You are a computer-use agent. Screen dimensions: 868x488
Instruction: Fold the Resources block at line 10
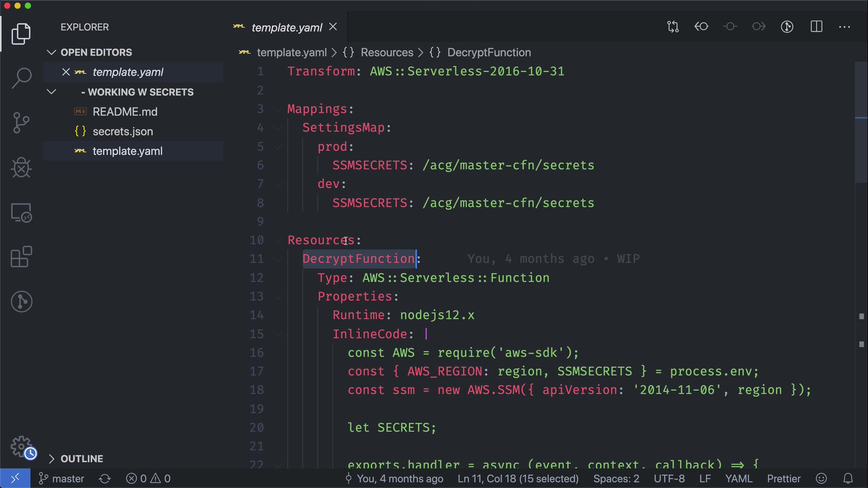click(278, 240)
